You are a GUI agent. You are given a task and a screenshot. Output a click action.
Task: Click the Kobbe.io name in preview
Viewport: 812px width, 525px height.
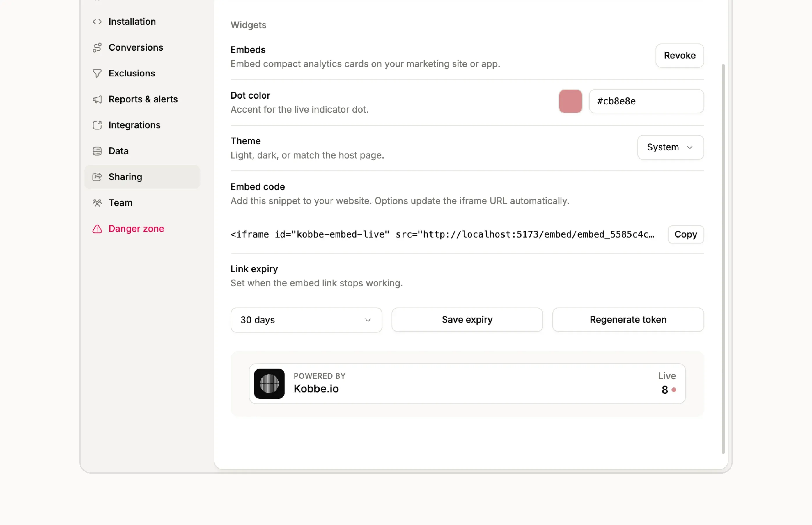click(x=316, y=389)
